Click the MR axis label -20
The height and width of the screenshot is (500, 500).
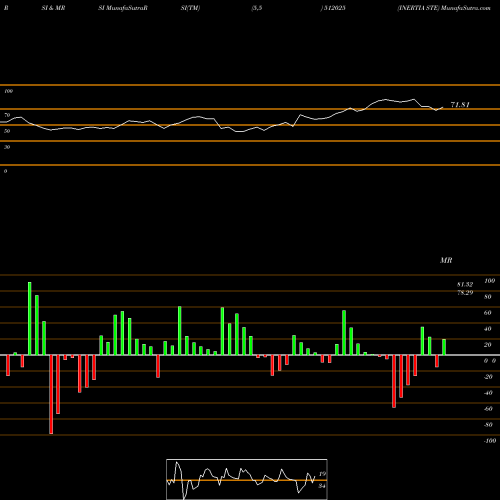pos(488,377)
